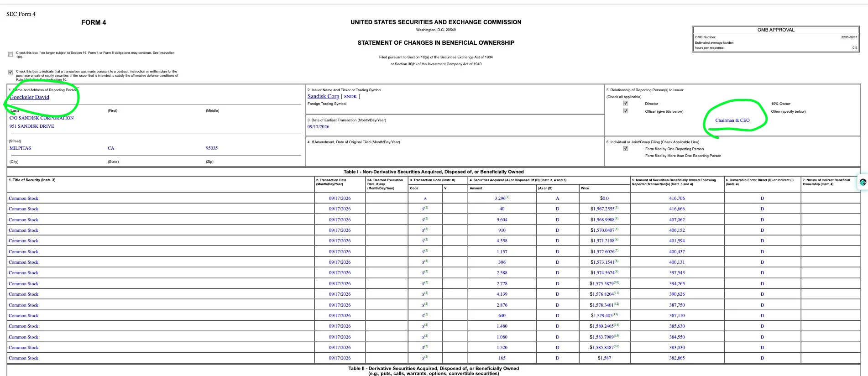Click the 951 SANDISK DRIVE address line
This screenshot has width=868, height=376.
[32, 126]
